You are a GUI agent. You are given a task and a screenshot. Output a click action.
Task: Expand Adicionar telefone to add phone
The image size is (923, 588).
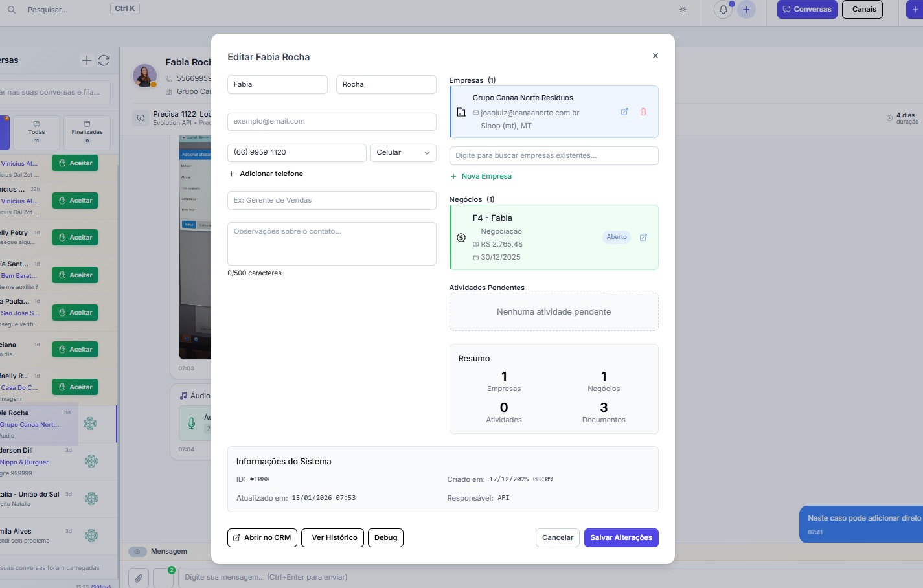pyautogui.click(x=266, y=174)
